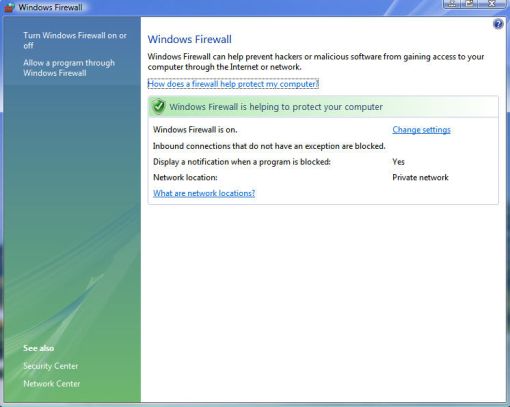This screenshot has width=510, height=407.
Task: Minimize the Windows Firewall window
Action: pos(452,4)
